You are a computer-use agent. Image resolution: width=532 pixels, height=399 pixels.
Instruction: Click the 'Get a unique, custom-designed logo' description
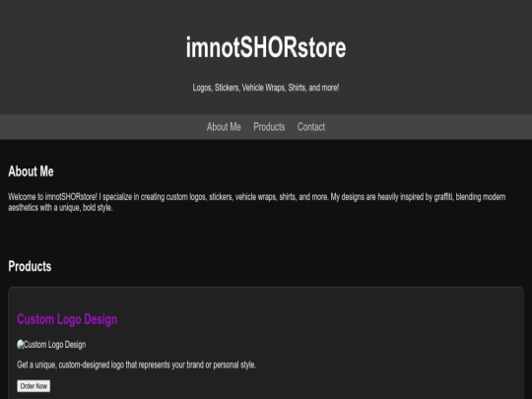[x=136, y=366]
